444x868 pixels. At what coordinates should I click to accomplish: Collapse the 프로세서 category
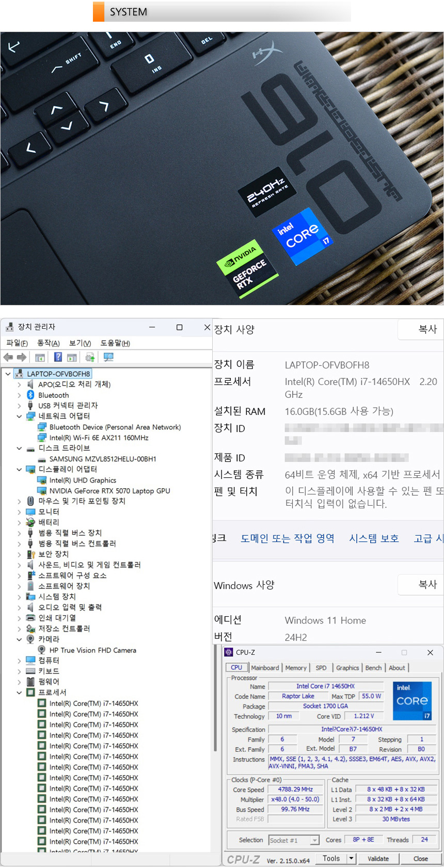click(19, 692)
